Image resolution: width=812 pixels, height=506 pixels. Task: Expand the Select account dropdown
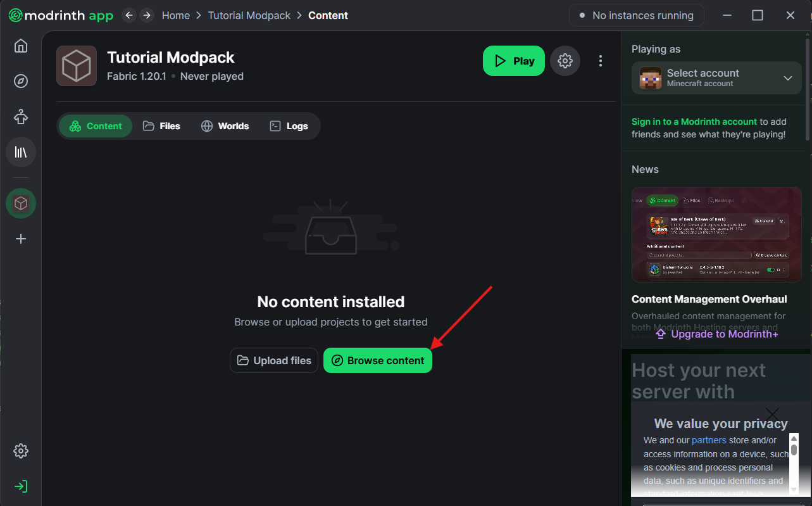[716, 78]
